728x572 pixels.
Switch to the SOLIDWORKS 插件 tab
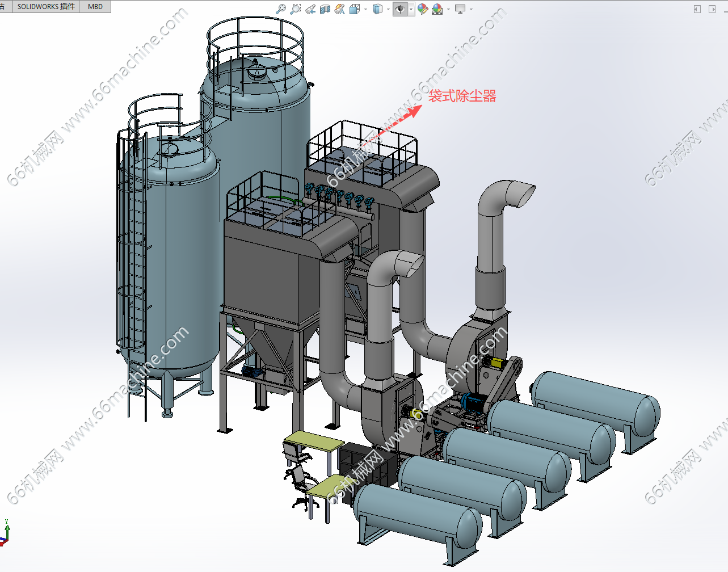[46, 7]
